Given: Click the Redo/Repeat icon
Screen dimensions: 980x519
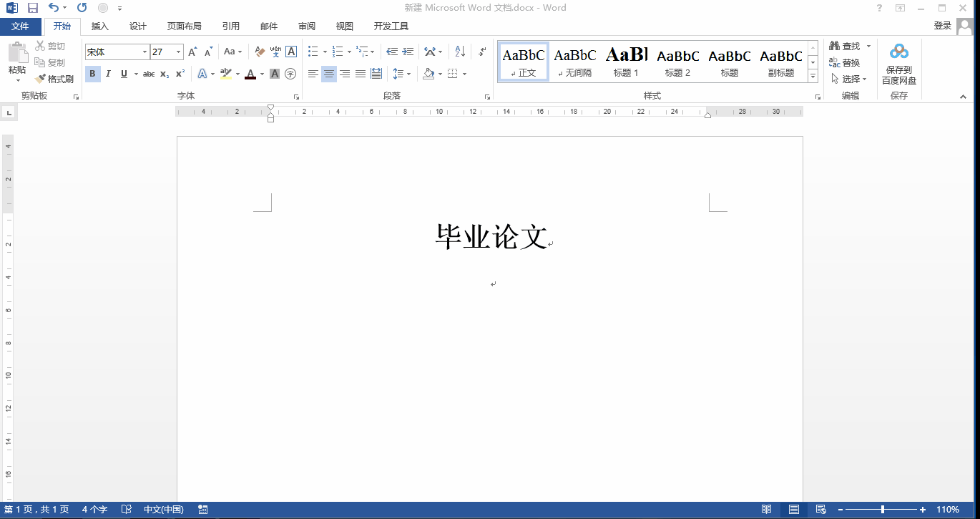Looking at the screenshot, I should [x=82, y=8].
